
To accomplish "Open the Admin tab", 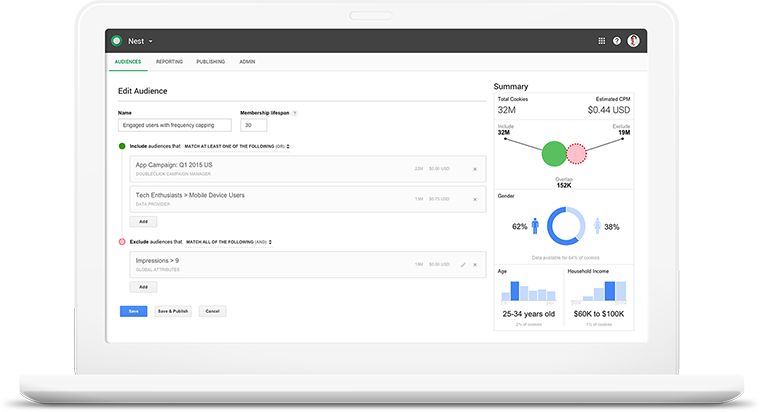I will [247, 62].
